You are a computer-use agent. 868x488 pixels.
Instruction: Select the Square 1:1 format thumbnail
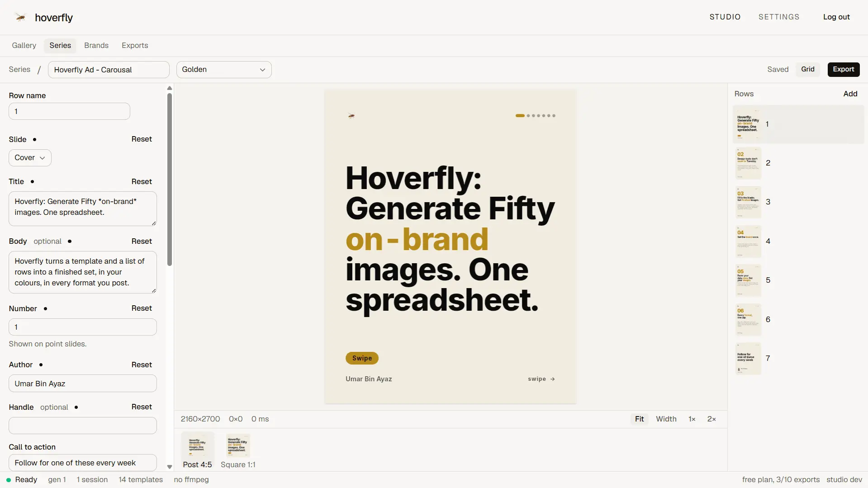pyautogui.click(x=238, y=450)
